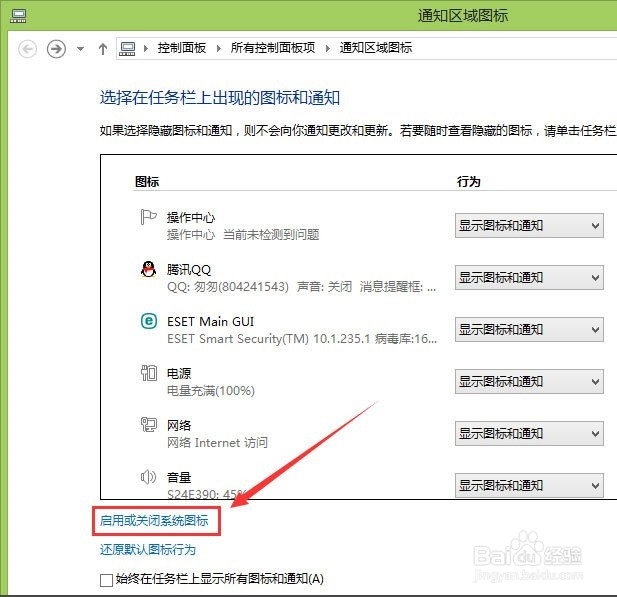Screen dimensions: 617x597
Task: Select the 网络 row title
Action: [179, 425]
